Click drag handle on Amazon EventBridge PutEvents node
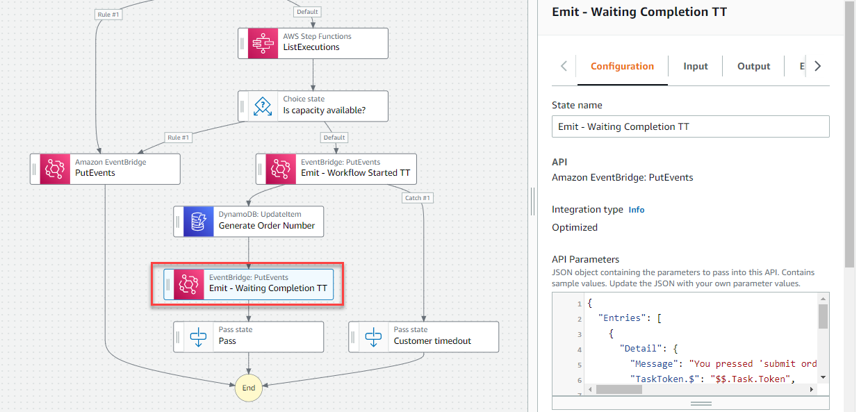Image resolution: width=868 pixels, height=412 pixels. 35,168
